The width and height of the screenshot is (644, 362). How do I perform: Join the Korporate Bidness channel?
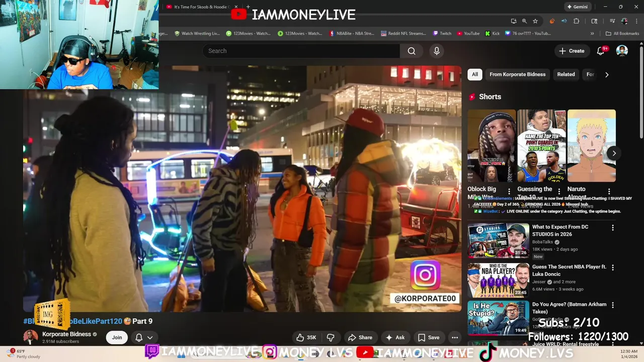[x=117, y=337]
